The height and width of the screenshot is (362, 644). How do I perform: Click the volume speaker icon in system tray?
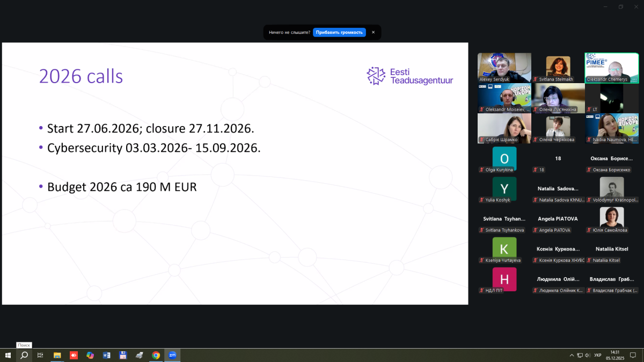(x=588, y=355)
